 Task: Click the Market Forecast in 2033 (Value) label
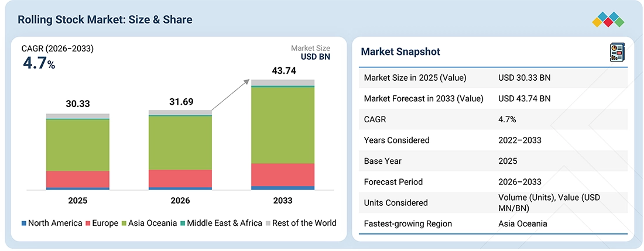tap(424, 98)
